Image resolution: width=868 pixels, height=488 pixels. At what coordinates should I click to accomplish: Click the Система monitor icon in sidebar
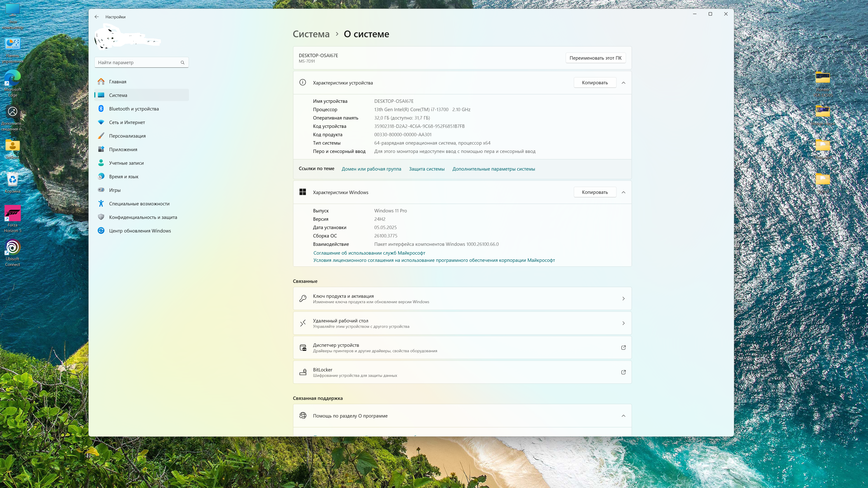coord(101,95)
